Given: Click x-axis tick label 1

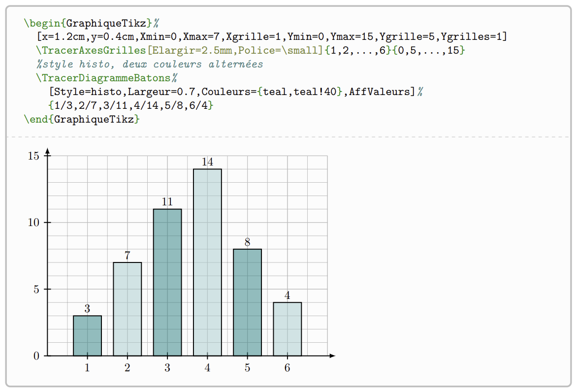Looking at the screenshot, I should [87, 368].
